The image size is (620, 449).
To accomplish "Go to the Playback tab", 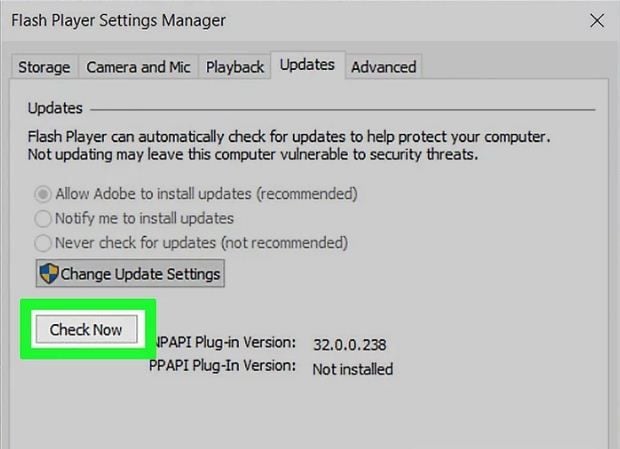I will (x=235, y=67).
